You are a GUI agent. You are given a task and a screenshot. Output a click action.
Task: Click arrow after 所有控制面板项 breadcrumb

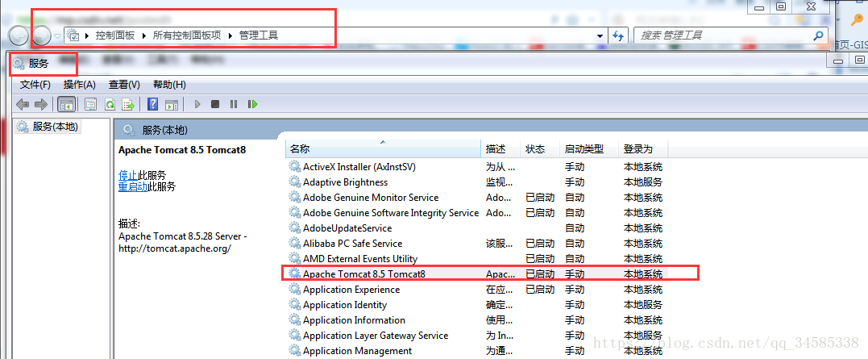pyautogui.click(x=230, y=36)
